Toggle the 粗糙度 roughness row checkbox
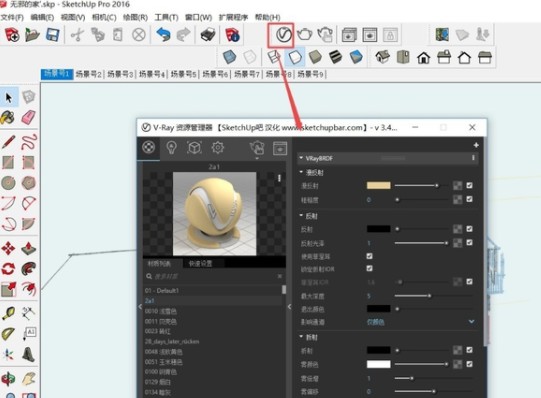The height and width of the screenshot is (398, 541). [x=469, y=199]
